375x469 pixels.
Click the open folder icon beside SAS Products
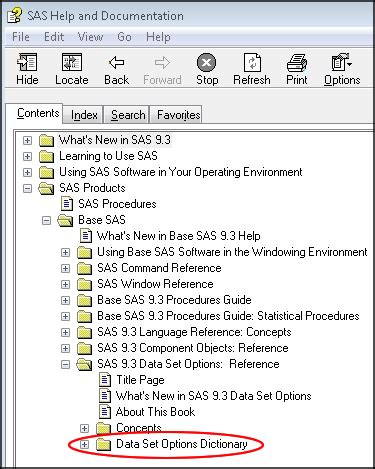pos(46,188)
